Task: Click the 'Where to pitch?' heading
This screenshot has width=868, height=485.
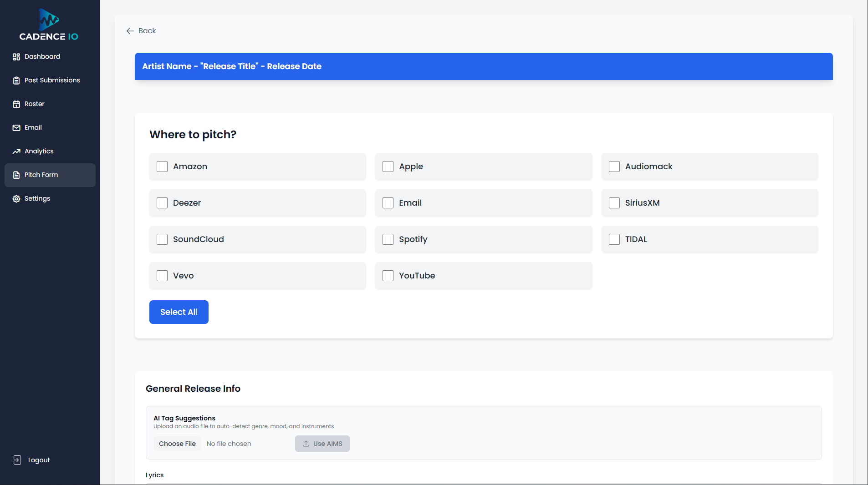Action: click(193, 135)
